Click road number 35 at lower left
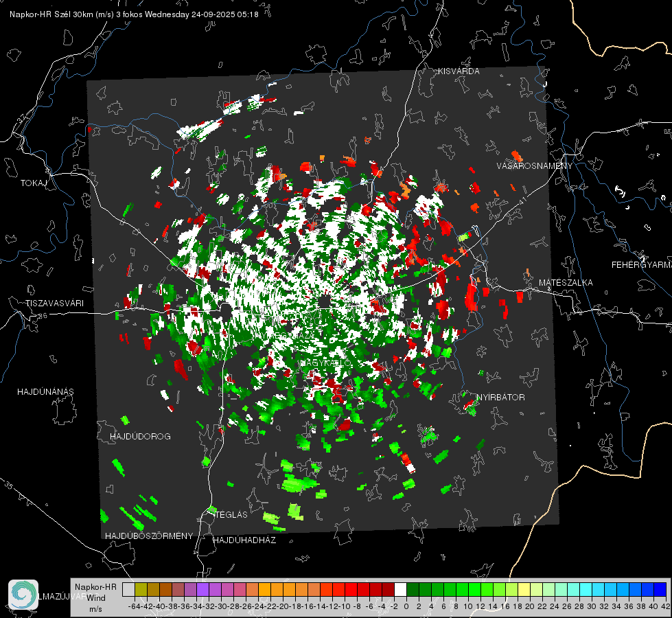Image resolution: width=672 pixels, height=618 pixels. pos(9,485)
